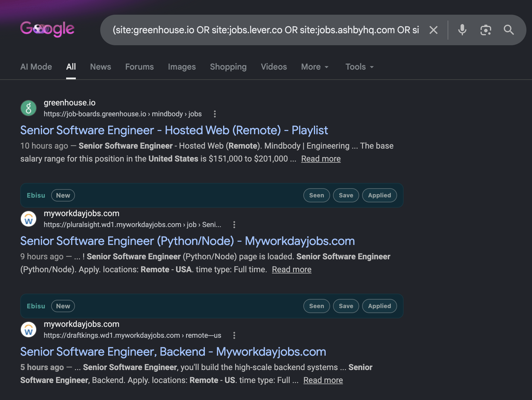532x400 pixels.
Task: Switch to AI Mode tab
Action: [x=36, y=67]
